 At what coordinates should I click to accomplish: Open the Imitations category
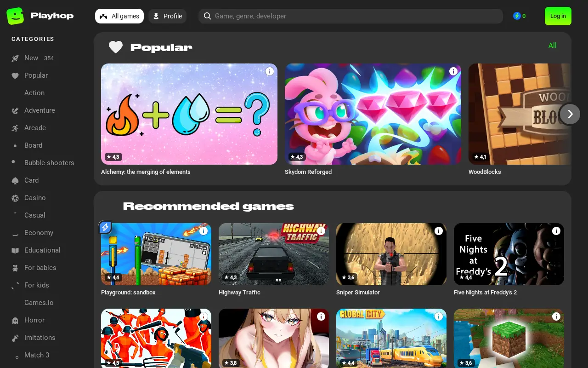40,338
